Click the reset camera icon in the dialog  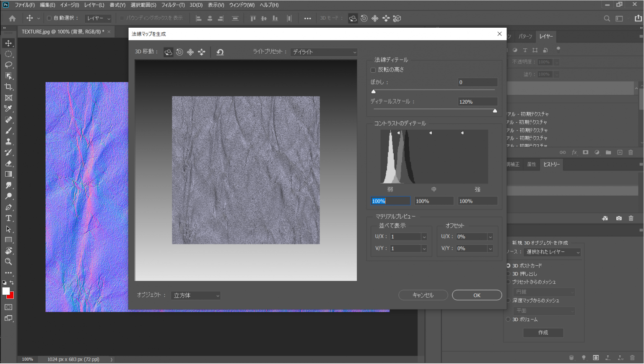point(220,52)
